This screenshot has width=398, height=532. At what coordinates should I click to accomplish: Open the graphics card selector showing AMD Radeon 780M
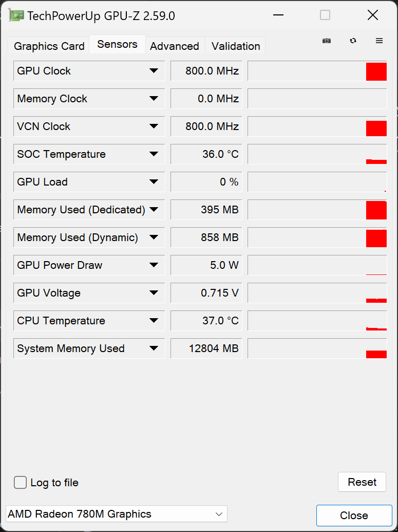point(116,514)
